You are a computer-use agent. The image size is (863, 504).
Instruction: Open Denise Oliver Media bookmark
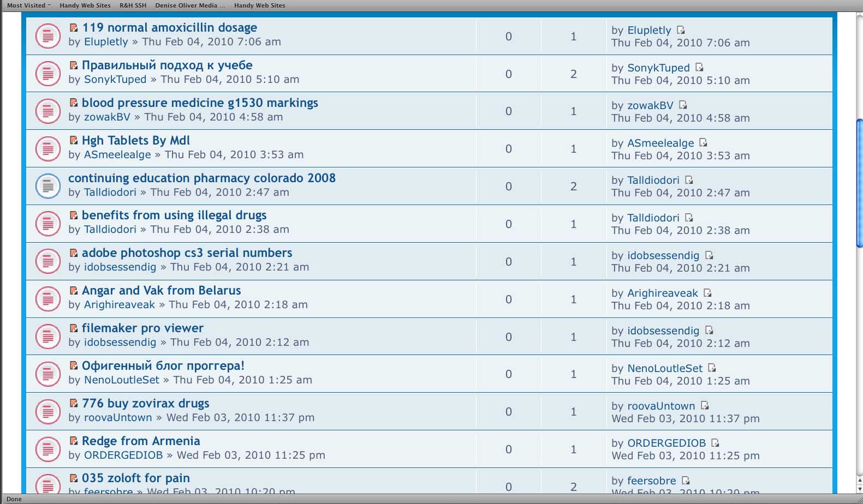point(189,5)
